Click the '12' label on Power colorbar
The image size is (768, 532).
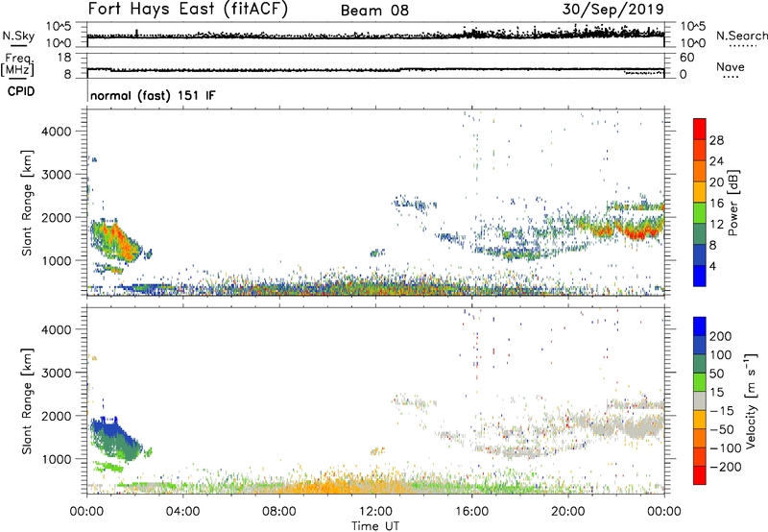pyautogui.click(x=716, y=225)
